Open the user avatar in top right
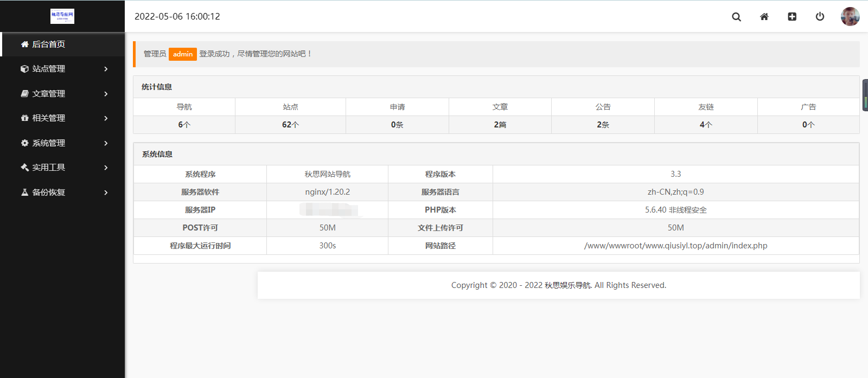868x378 pixels. (850, 16)
